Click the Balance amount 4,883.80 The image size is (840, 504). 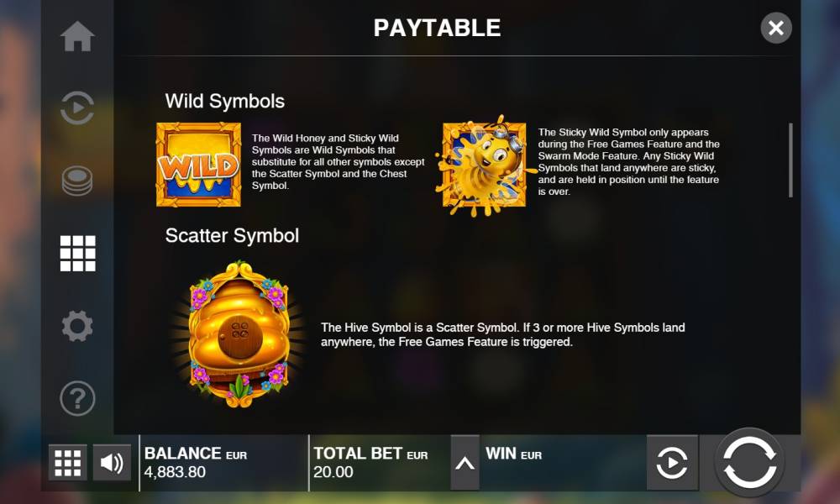point(175,472)
